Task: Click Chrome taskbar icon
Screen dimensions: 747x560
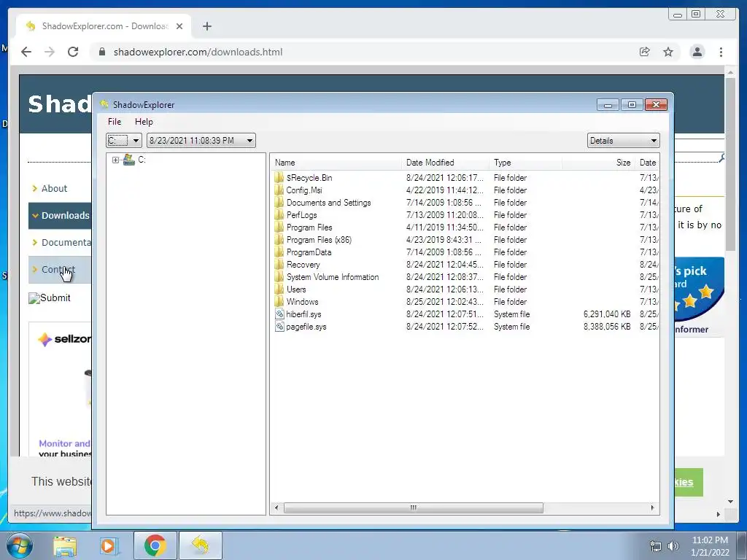Action: pyautogui.click(x=155, y=545)
